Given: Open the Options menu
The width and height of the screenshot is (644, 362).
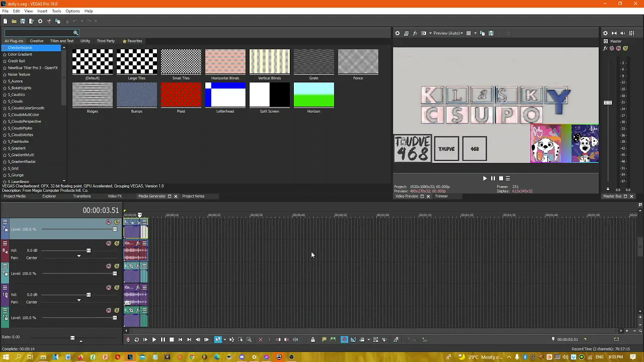Looking at the screenshot, I should pos(72,11).
